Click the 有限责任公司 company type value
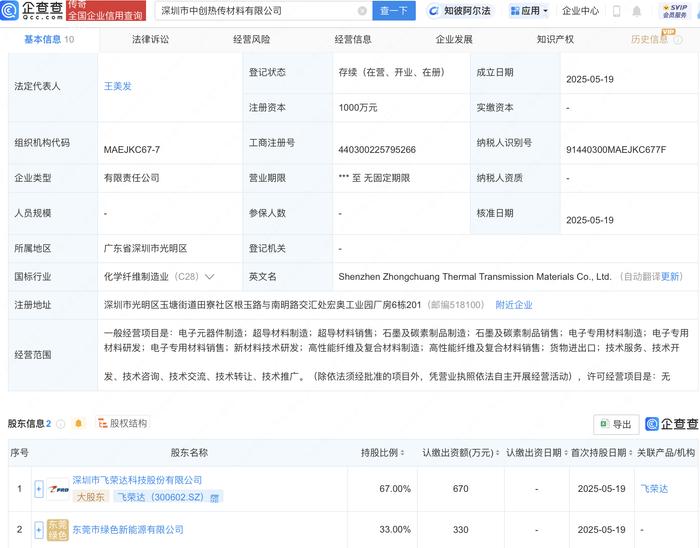This screenshot has height=548, width=700. [132, 178]
